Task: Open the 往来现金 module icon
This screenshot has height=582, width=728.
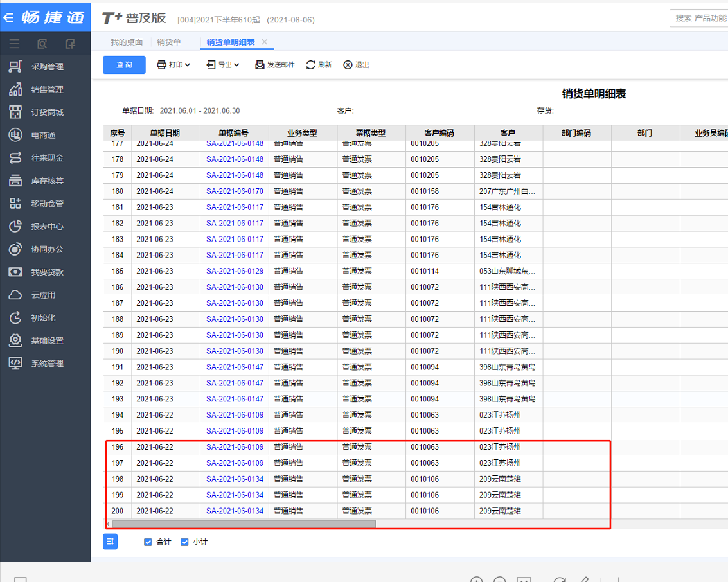Action: coord(15,158)
